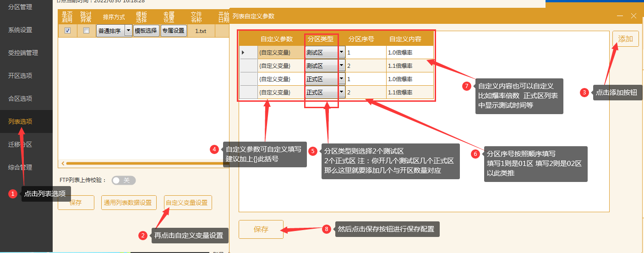The image size is (644, 253).
Task: Click the 1.0倍爆率 cell in the first row
Action: 409,53
